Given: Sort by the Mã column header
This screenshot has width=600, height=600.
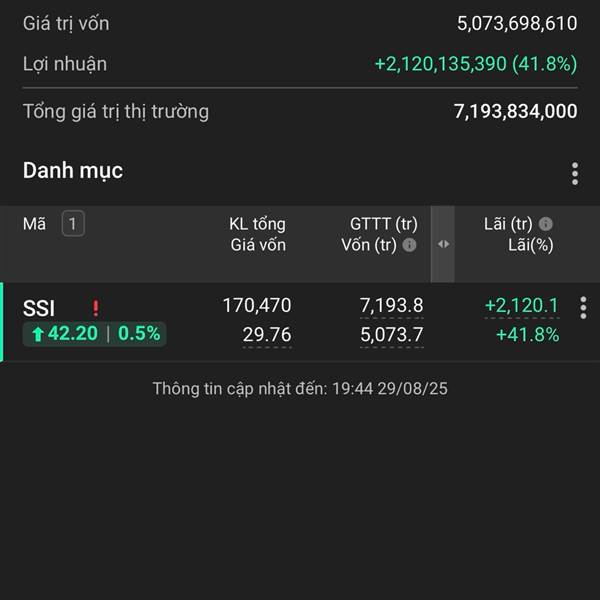Looking at the screenshot, I should point(34,224).
